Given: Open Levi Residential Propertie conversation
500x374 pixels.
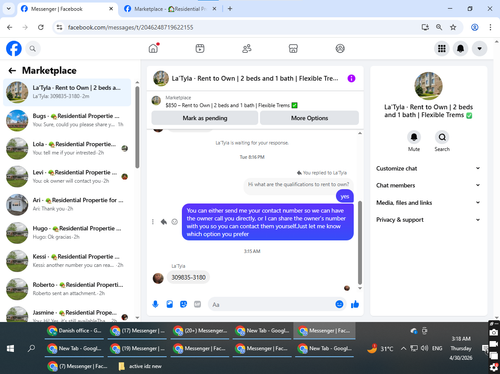Looking at the screenshot, I should tap(67, 177).
